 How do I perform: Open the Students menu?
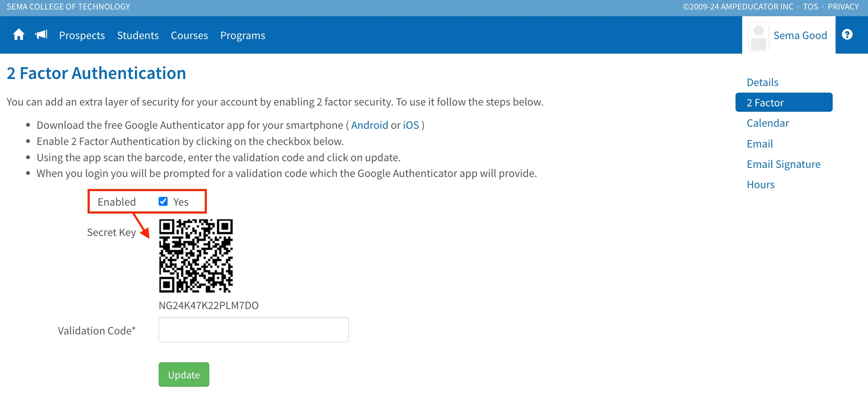click(x=138, y=35)
